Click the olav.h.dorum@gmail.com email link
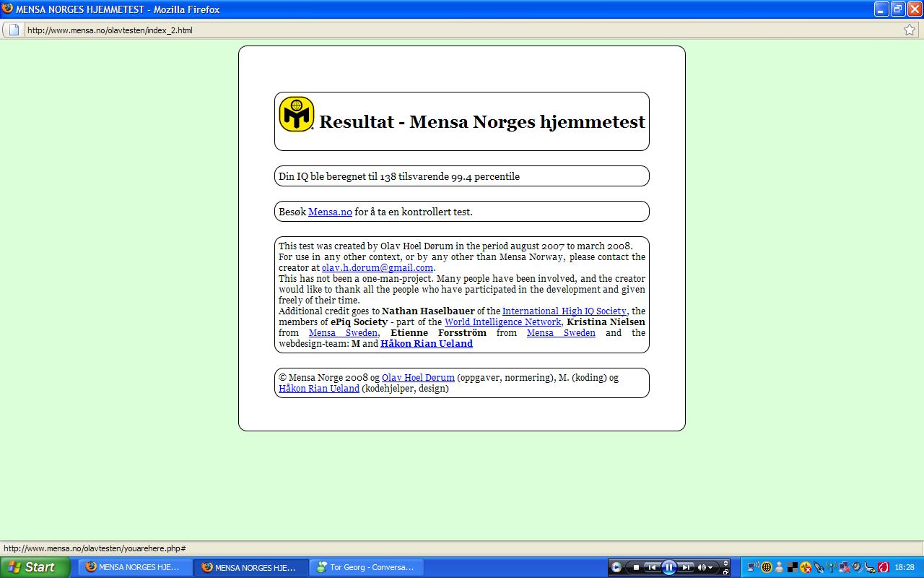The image size is (924, 578). pos(378,267)
